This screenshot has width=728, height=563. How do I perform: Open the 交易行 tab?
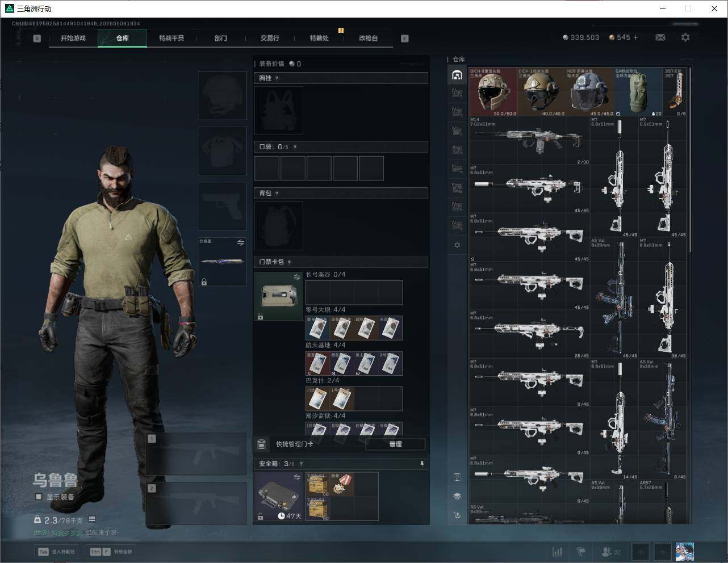pos(270,38)
